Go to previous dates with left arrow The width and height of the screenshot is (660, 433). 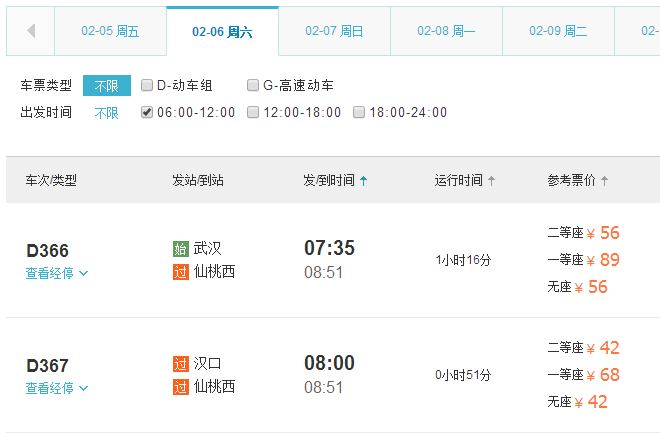pyautogui.click(x=30, y=31)
